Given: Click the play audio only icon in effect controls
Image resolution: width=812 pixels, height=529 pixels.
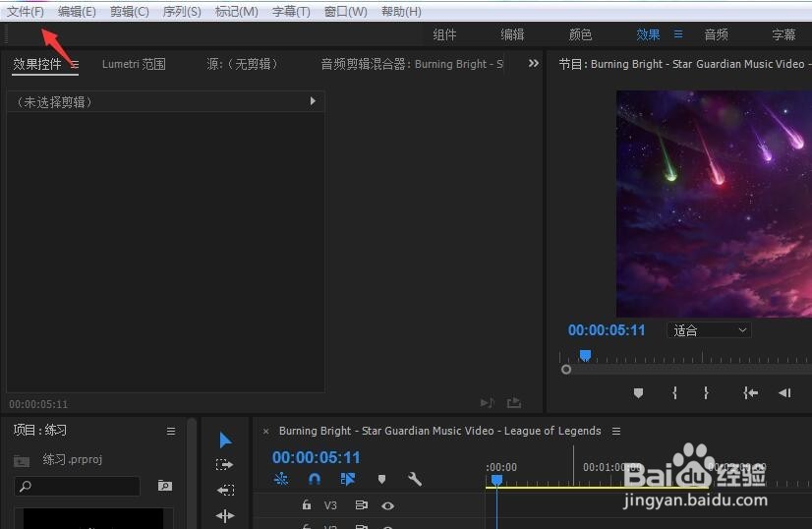Looking at the screenshot, I should [488, 402].
